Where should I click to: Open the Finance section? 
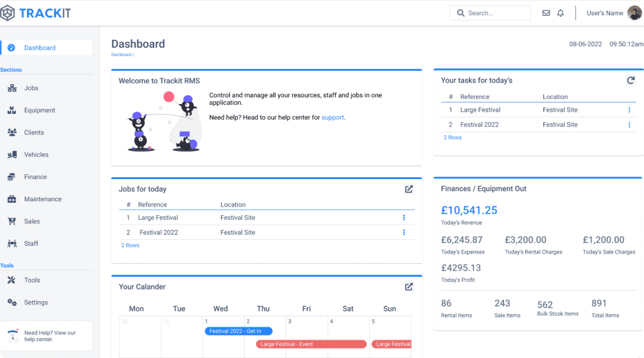point(35,177)
